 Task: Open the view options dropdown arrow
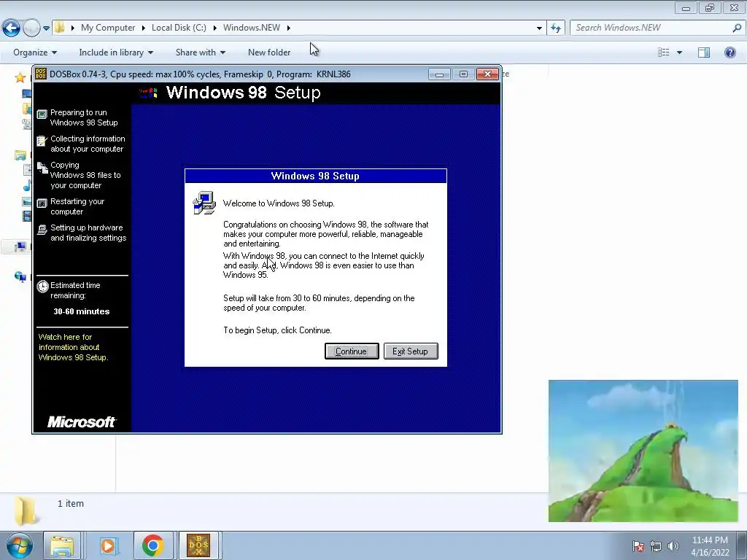tap(679, 52)
